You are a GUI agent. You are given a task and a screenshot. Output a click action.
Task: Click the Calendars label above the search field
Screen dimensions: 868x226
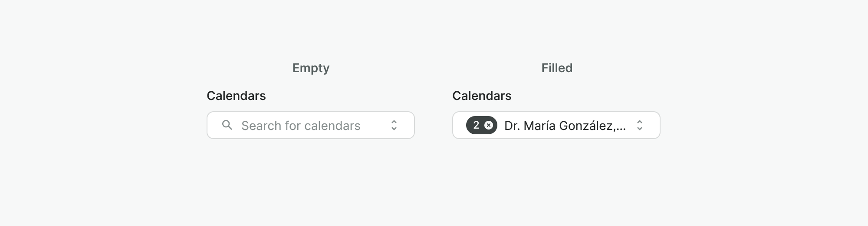(236, 96)
